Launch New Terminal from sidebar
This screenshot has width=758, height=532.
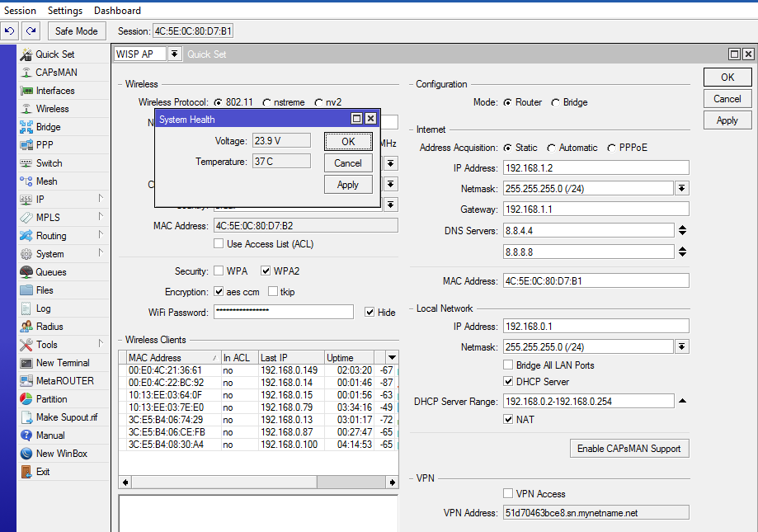62,363
